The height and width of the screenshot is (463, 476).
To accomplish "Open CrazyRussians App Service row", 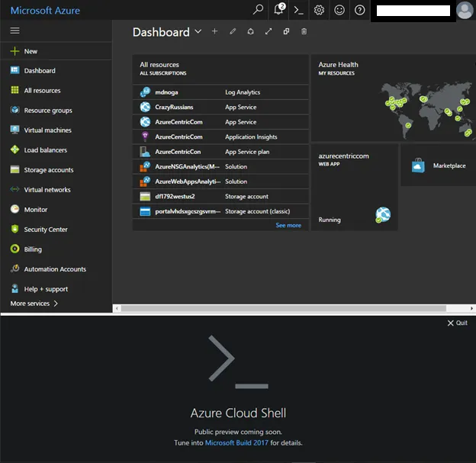I will point(220,107).
